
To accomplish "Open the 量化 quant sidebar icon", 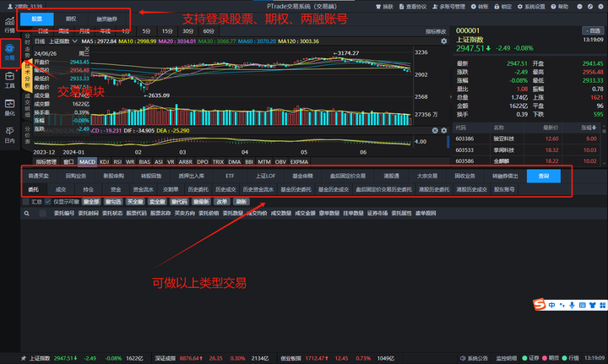I will 9,107.
